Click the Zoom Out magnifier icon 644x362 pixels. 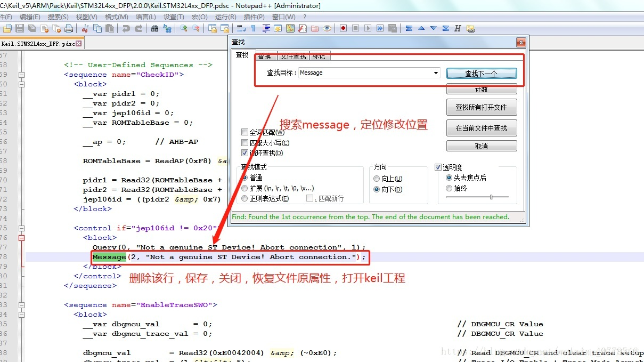(x=195, y=28)
